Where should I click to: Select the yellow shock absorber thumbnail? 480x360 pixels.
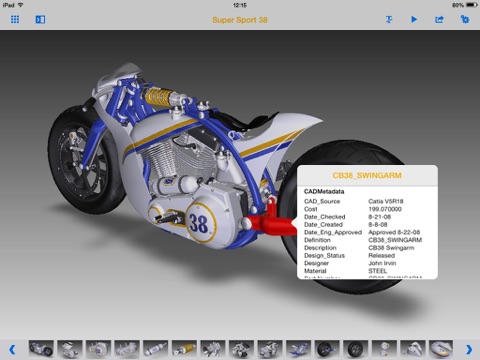(x=184, y=349)
